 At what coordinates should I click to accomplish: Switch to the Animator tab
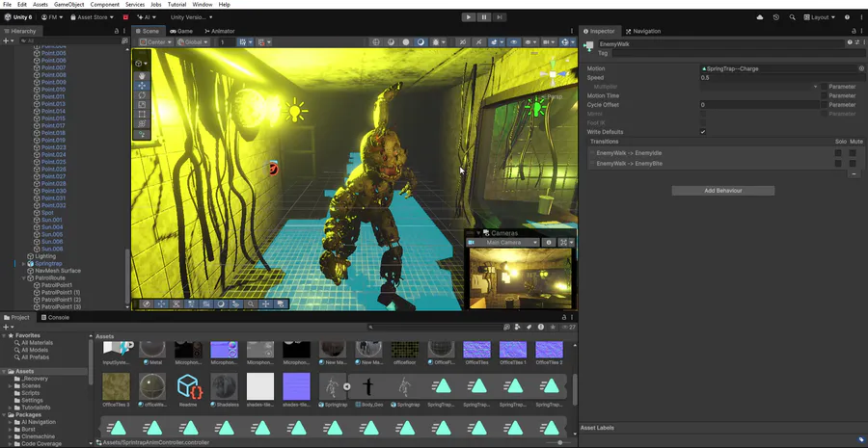click(219, 31)
